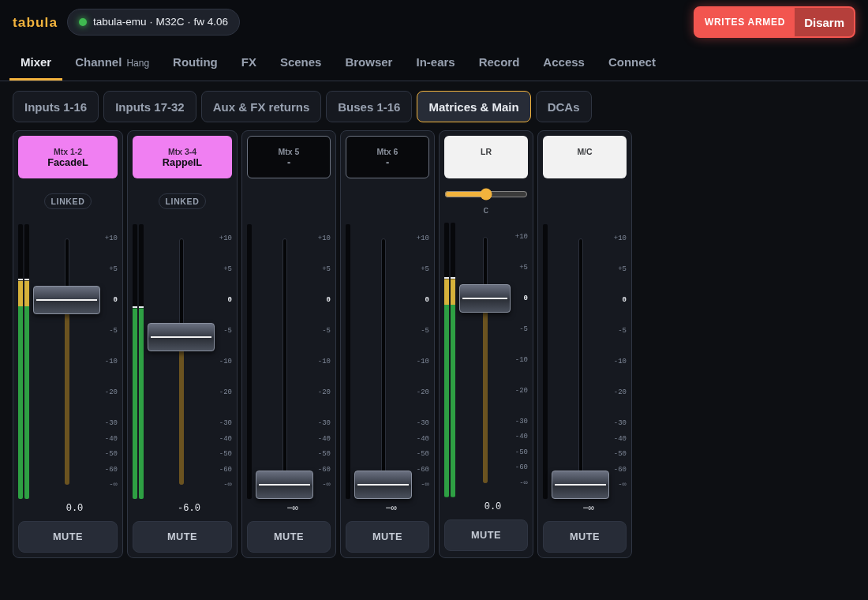Click the LR pan slider knob
This screenshot has height=600, width=868.
pos(486,194)
